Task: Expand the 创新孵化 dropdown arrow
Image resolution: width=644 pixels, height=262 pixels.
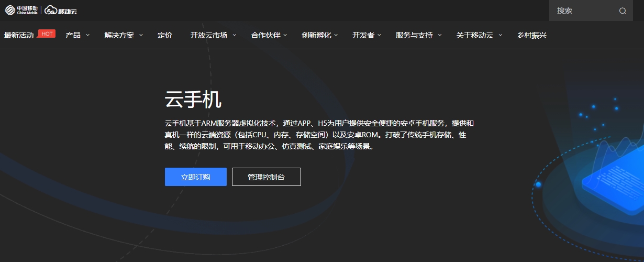Action: coord(336,35)
